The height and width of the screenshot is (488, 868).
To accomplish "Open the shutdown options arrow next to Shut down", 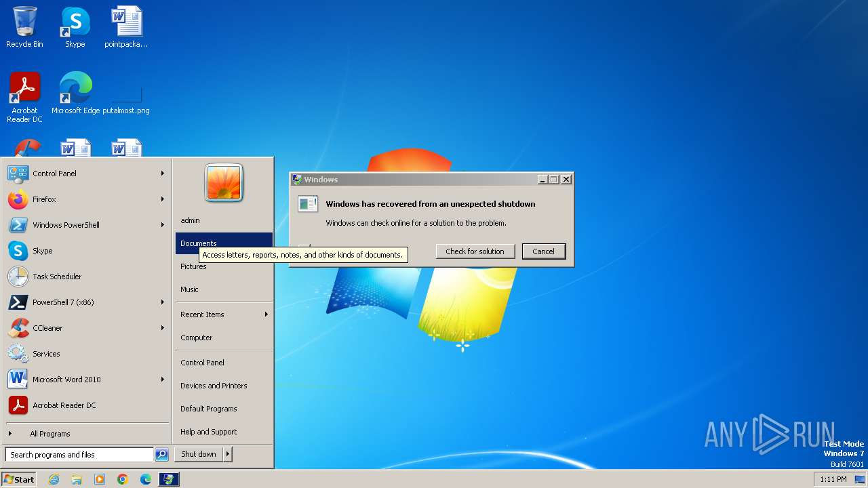I will [228, 454].
